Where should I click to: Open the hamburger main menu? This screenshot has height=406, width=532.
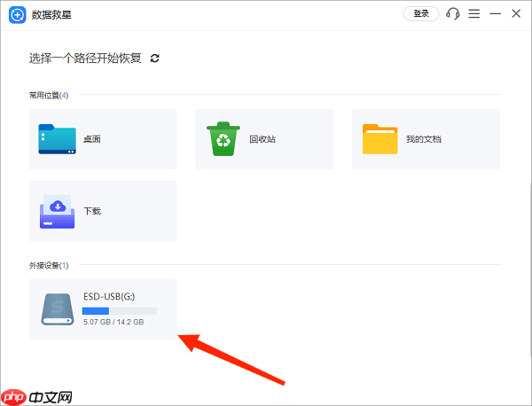pos(474,13)
